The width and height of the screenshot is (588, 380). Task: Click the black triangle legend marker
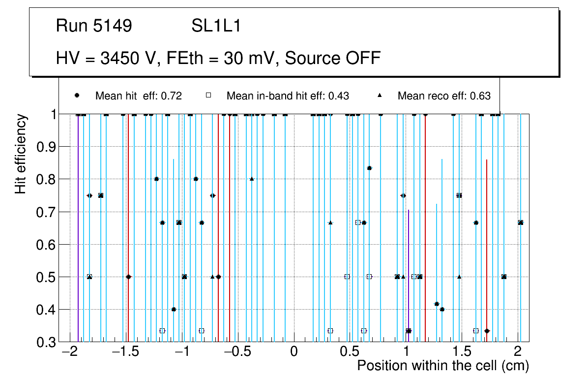[379, 96]
